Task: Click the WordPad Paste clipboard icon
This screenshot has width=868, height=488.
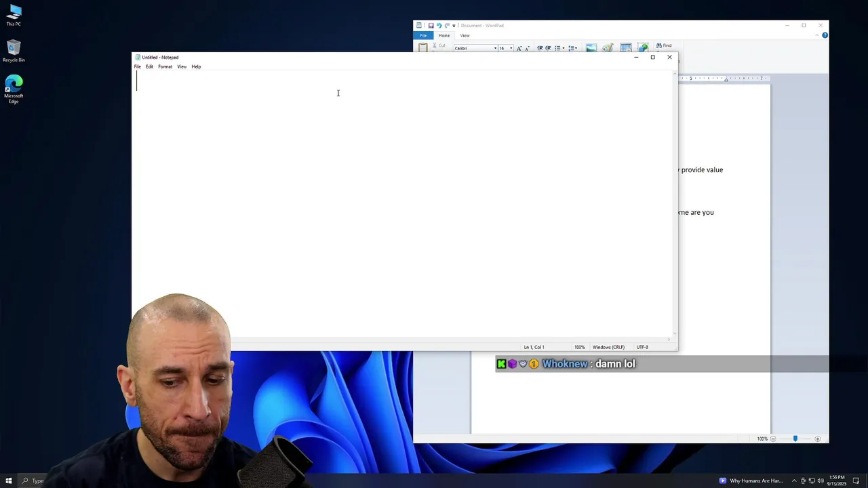Action: click(x=423, y=47)
